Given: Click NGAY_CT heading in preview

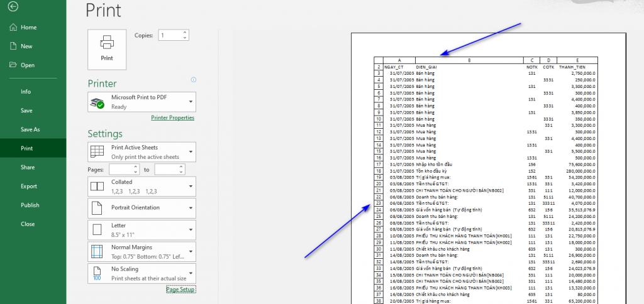Looking at the screenshot, I should tap(394, 67).
